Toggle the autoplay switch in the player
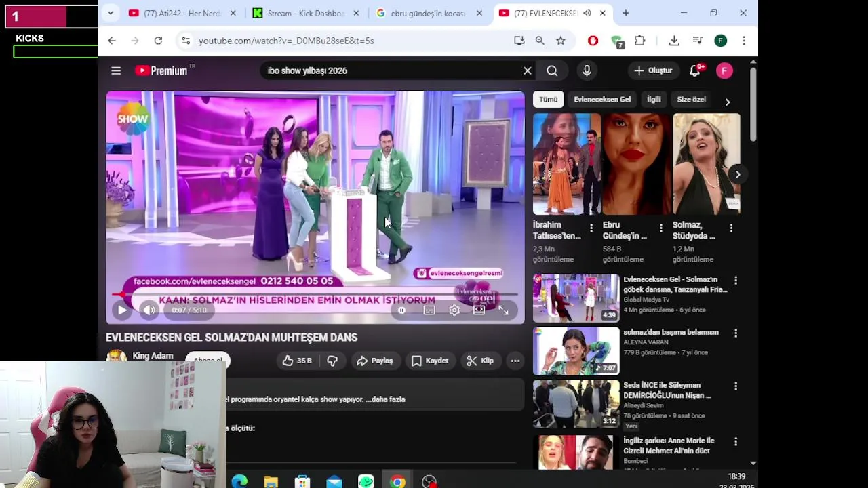 [x=401, y=310]
